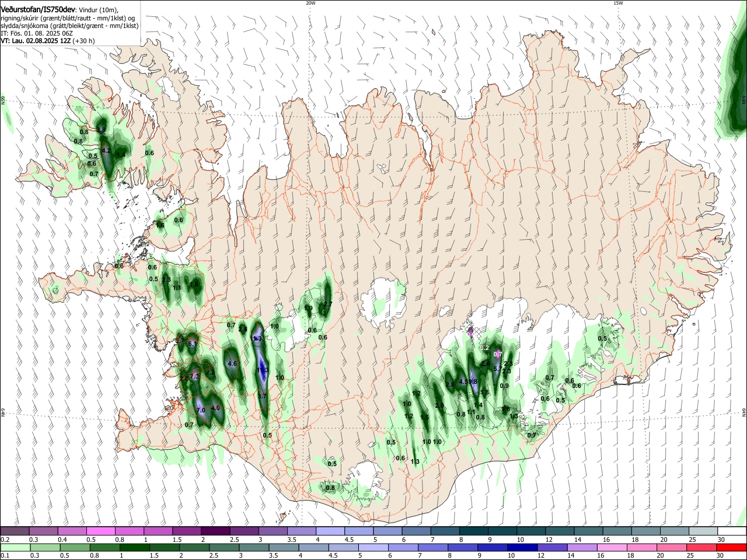Click the palest green rain legend swatch between 0.1 and 0.3
747x560 pixels.
tap(15, 547)
